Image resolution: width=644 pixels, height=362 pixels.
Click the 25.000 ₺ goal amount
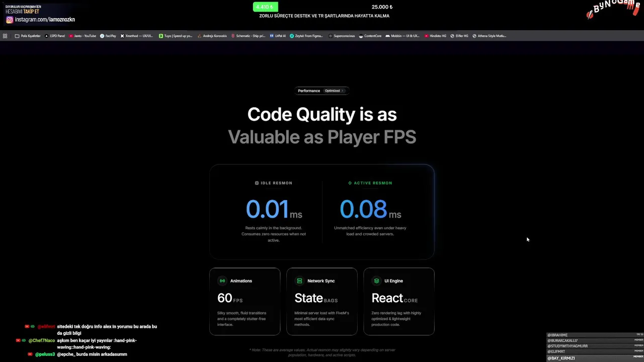click(x=382, y=7)
